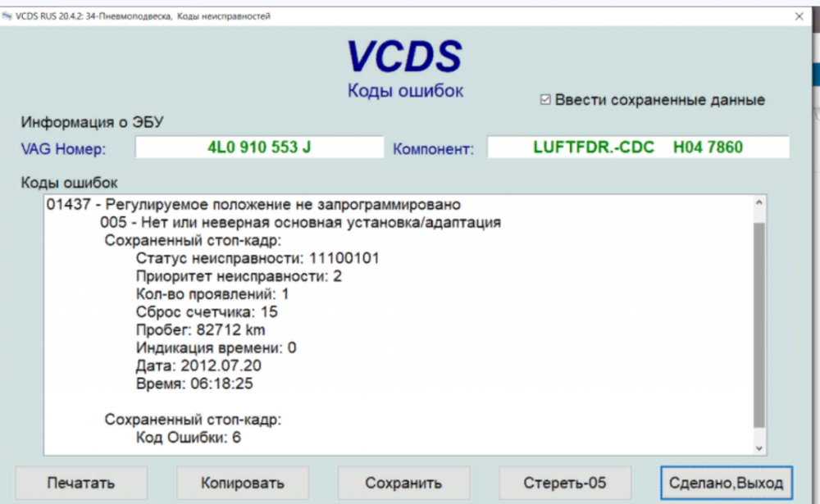Click the text Время: 06:18:25
This screenshot has height=504, width=820.
click(194, 384)
